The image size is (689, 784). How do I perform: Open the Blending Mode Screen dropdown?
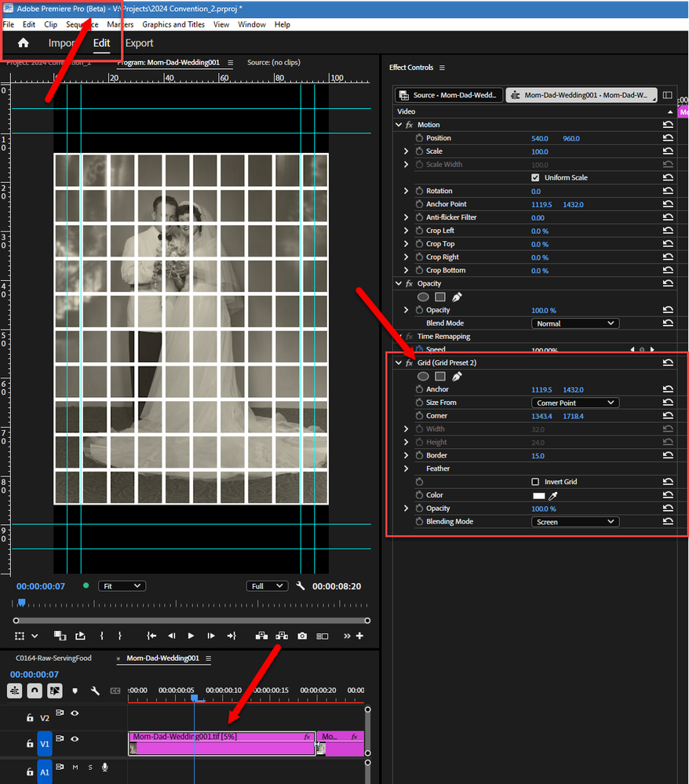pos(575,522)
